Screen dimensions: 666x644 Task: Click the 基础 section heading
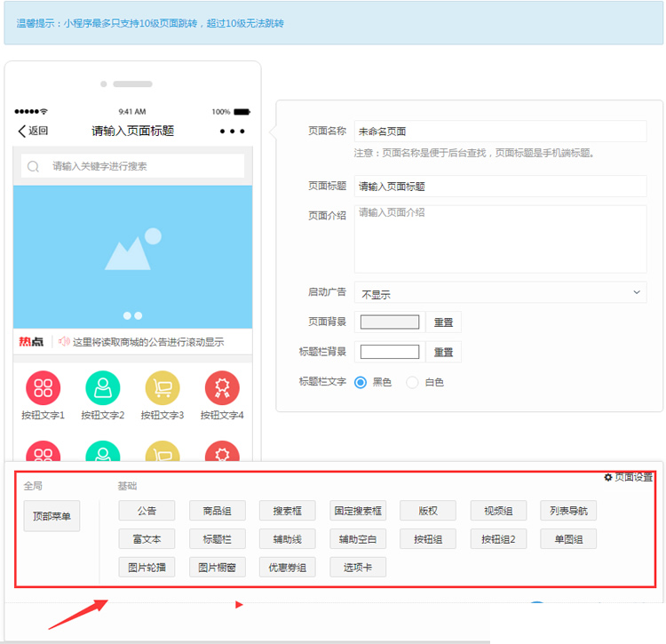pos(127,486)
